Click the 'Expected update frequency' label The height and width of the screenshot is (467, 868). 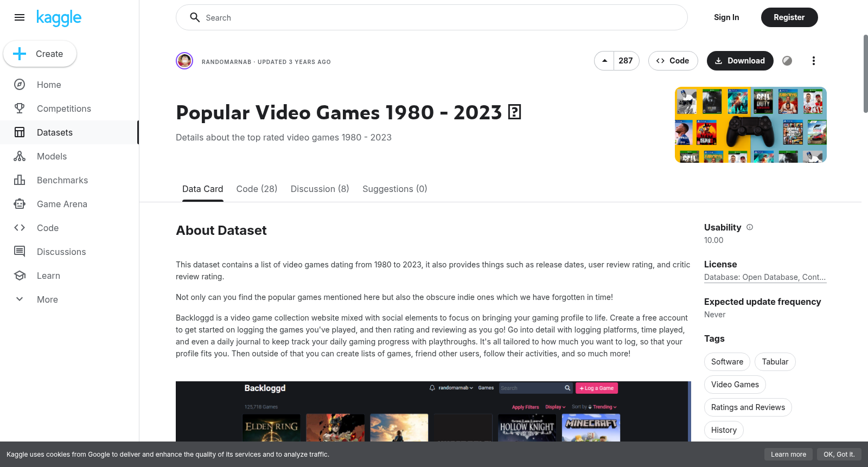pyautogui.click(x=762, y=302)
